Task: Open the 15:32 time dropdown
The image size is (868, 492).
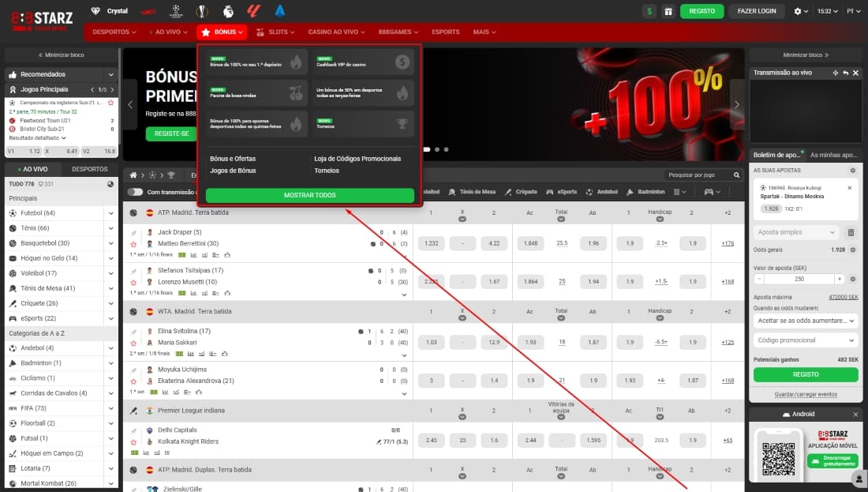Action: pos(828,11)
